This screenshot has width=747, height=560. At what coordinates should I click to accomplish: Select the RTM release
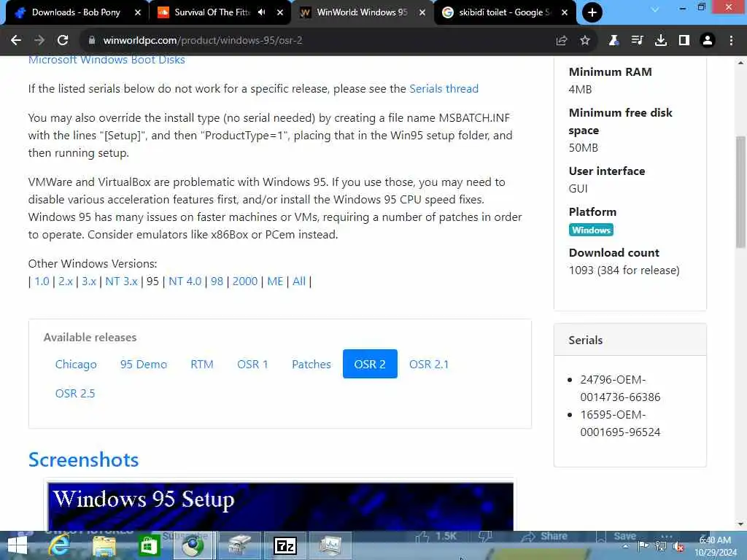click(x=202, y=365)
